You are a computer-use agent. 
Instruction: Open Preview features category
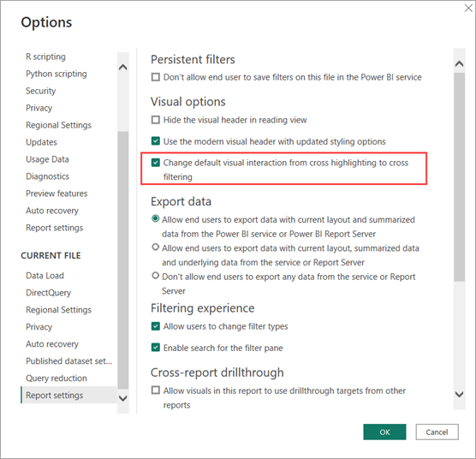click(57, 194)
